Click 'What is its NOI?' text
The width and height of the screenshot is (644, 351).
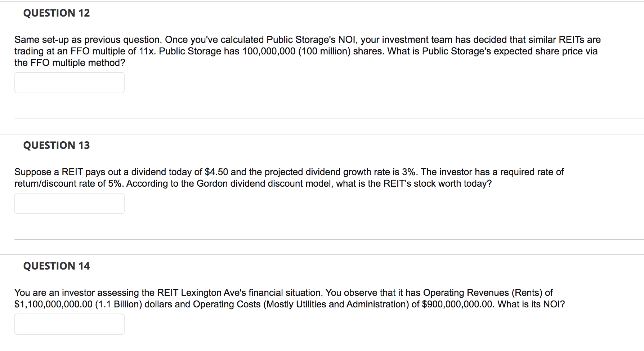[531, 304]
